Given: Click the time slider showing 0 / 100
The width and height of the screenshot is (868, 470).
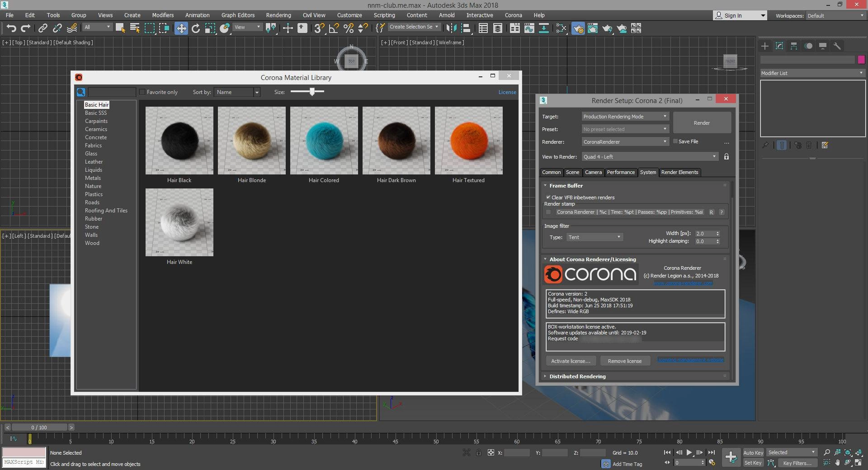Looking at the screenshot, I should tap(39, 427).
